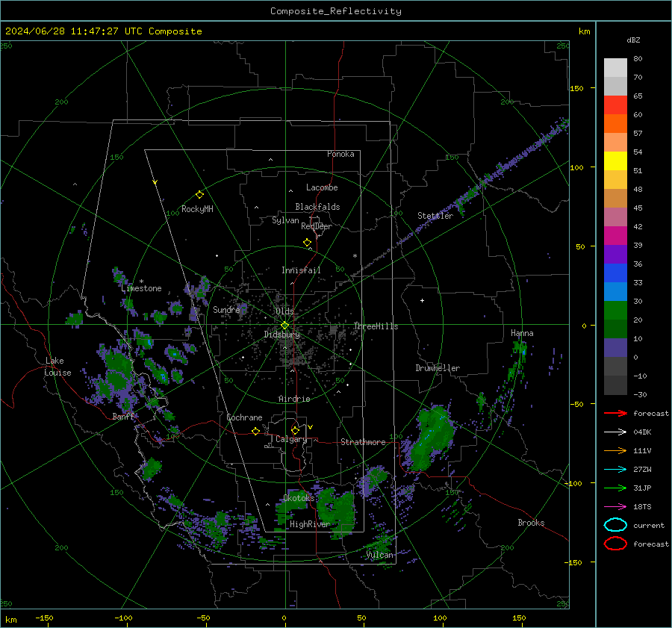Pick the yellow 54-51 dBZ color swatch
Viewport: 672px width, 628px height.
615,161
